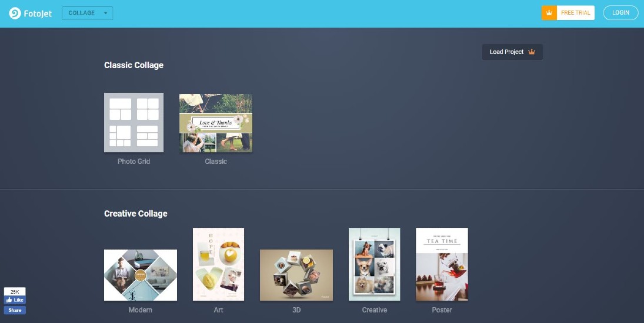The image size is (644, 323).
Task: Open the 3D collage template
Action: click(296, 275)
